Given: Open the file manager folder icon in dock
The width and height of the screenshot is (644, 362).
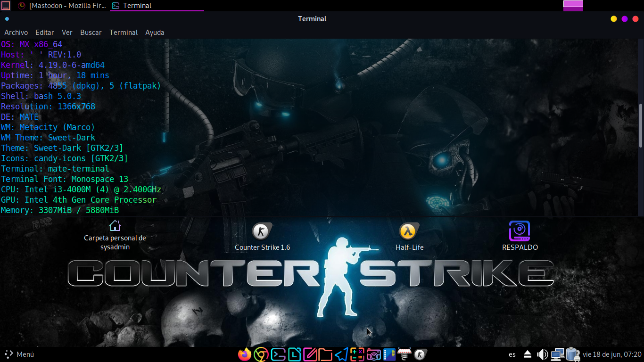Looking at the screenshot, I should pyautogui.click(x=325, y=354).
